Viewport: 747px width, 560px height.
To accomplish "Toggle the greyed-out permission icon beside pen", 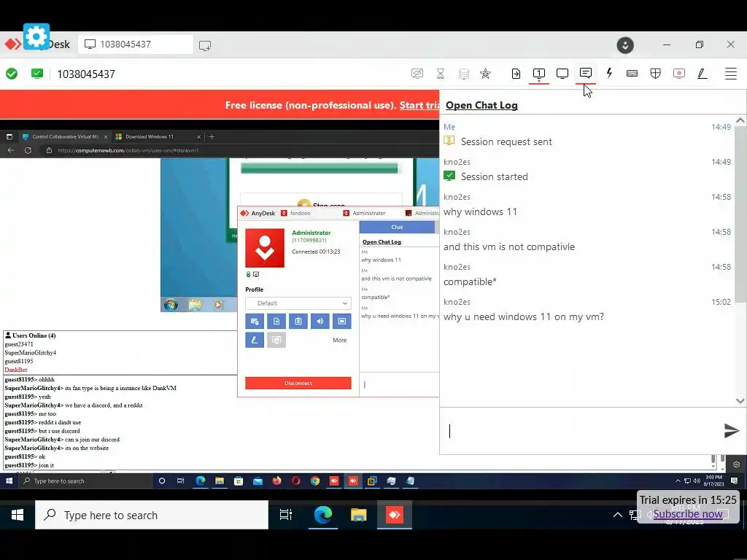I will pyautogui.click(x=276, y=340).
